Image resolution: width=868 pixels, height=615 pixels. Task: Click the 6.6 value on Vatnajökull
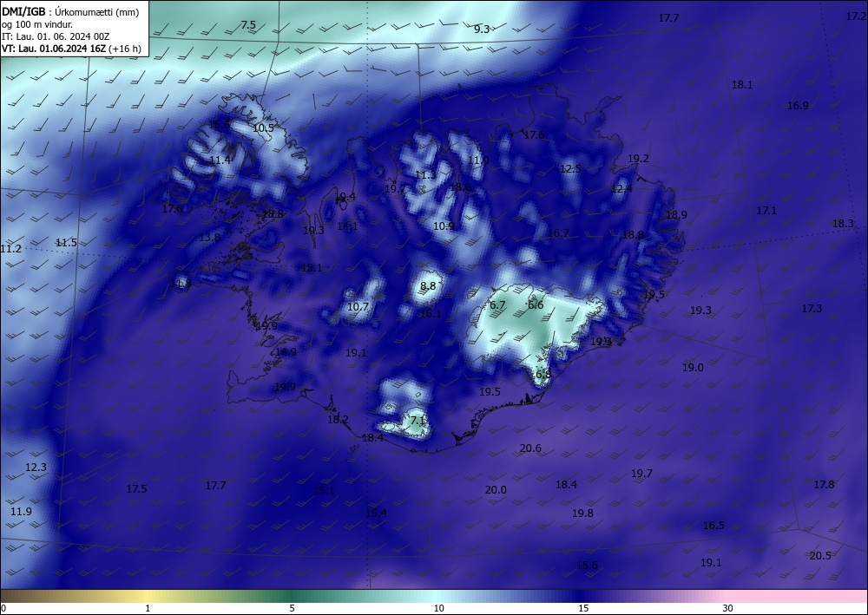[x=536, y=304]
